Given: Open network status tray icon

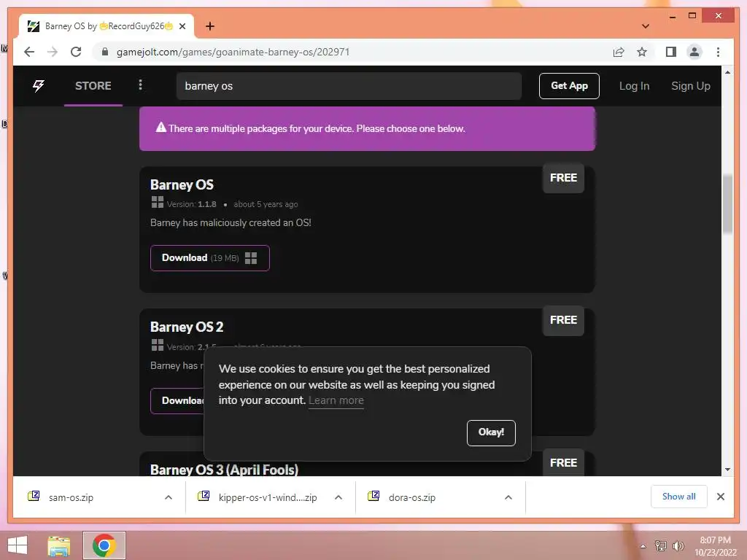Looking at the screenshot, I should coord(661,546).
